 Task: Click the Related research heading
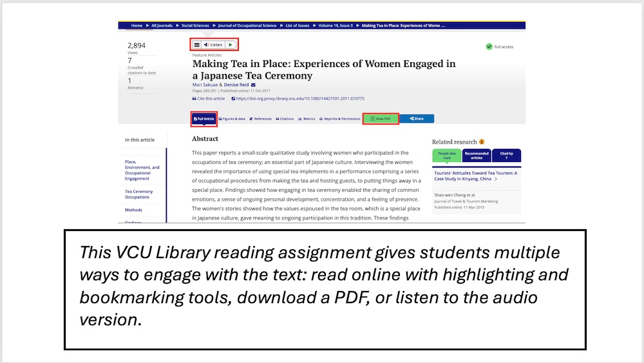(454, 142)
